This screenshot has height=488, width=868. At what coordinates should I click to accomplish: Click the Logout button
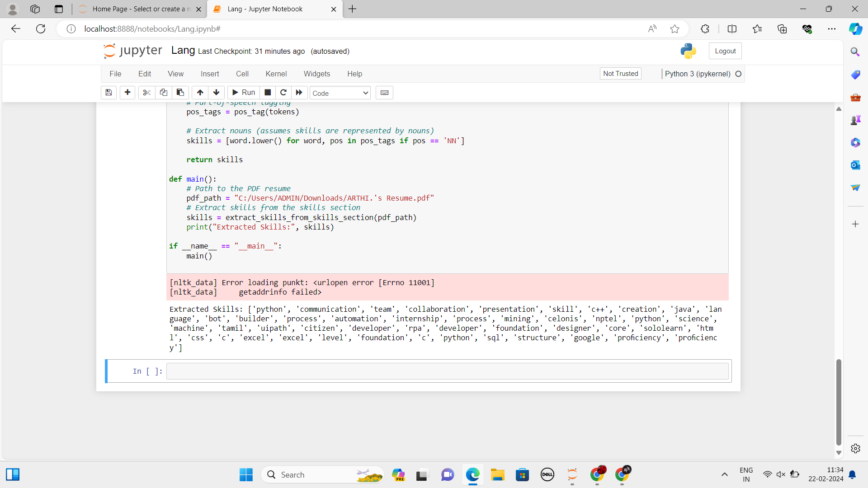coord(725,51)
